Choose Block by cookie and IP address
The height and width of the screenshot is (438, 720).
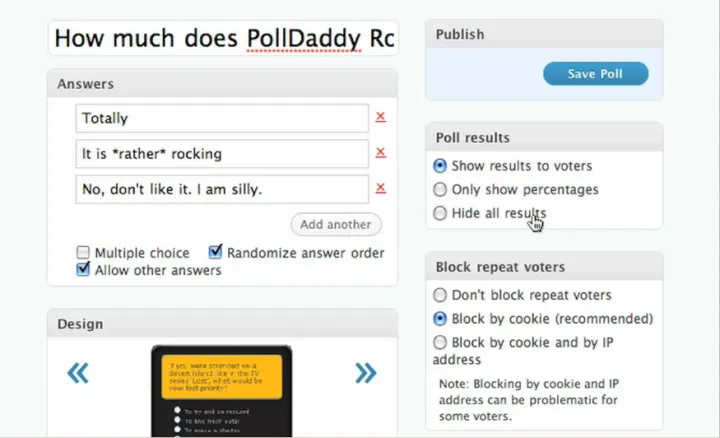pyautogui.click(x=440, y=342)
